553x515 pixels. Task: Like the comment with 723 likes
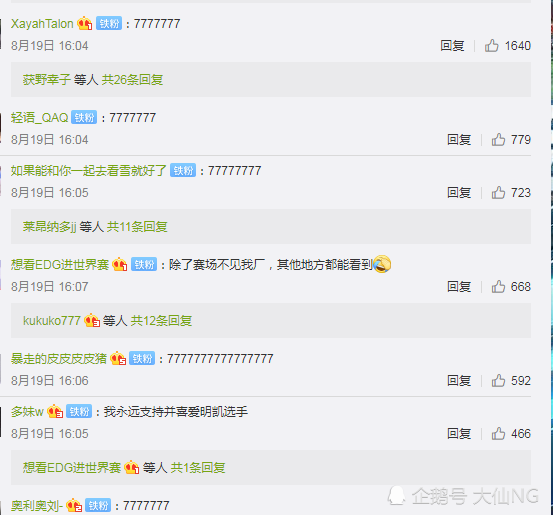pos(498,193)
